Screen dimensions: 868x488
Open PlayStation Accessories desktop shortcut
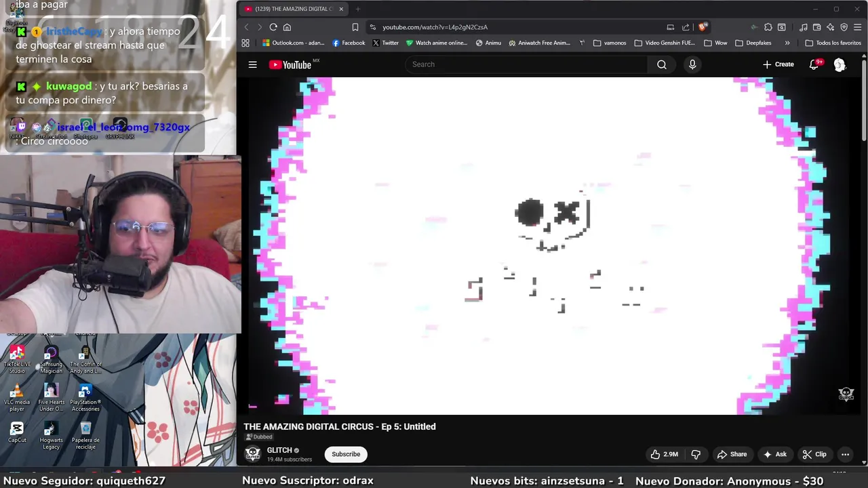click(85, 398)
